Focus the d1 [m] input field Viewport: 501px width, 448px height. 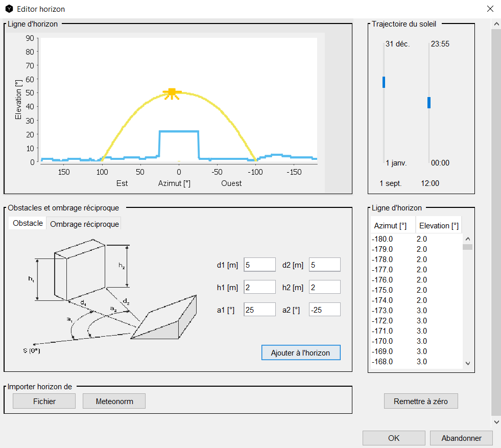pyautogui.click(x=259, y=265)
